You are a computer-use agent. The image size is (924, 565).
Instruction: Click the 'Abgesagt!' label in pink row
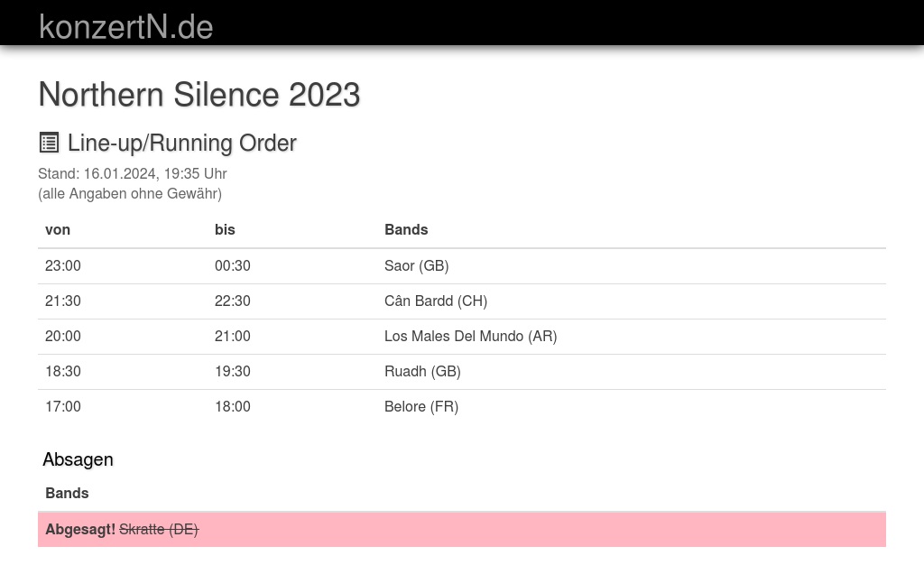tap(80, 529)
